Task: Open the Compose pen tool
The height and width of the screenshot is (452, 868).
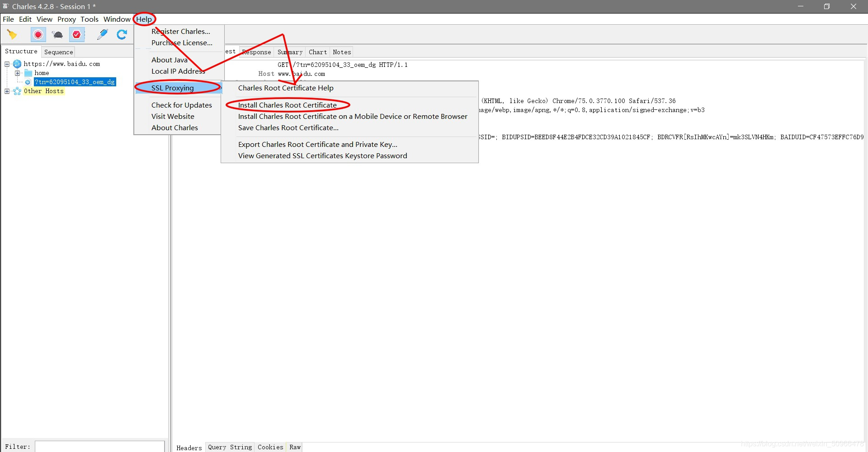Action: pyautogui.click(x=103, y=34)
